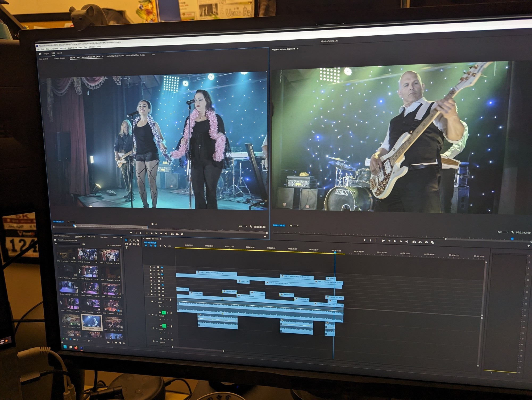Open Source playback resolution 1/2 dropdown
Viewport: 532px width, 400px height.
[243, 226]
